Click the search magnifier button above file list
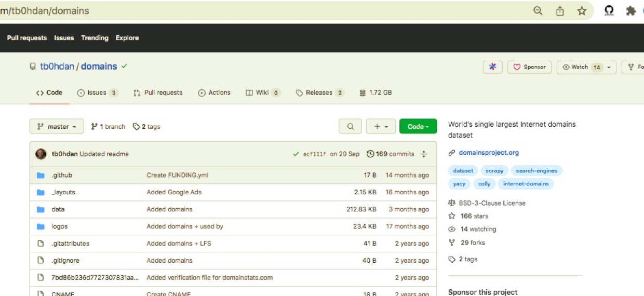 point(351,126)
